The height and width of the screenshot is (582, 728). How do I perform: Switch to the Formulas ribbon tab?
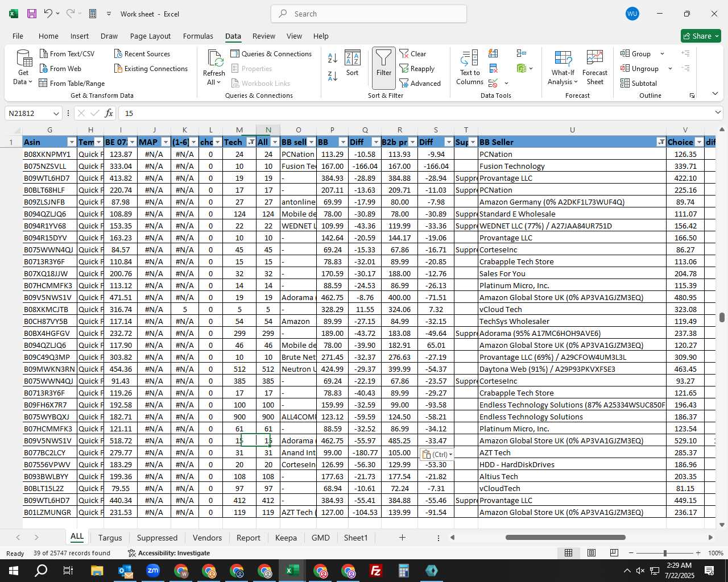pyautogui.click(x=198, y=36)
